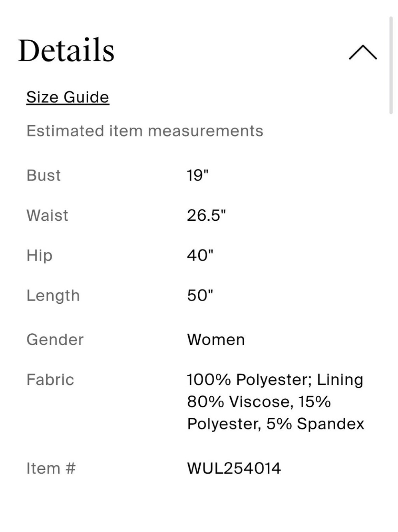The width and height of the screenshot is (398, 532).
Task: Click the Bust label
Action: [44, 175]
